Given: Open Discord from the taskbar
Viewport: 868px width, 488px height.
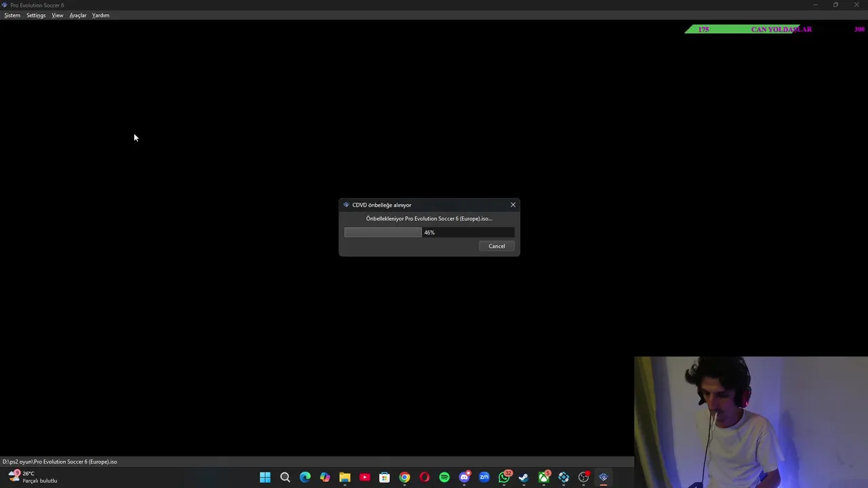Looking at the screenshot, I should (x=464, y=477).
